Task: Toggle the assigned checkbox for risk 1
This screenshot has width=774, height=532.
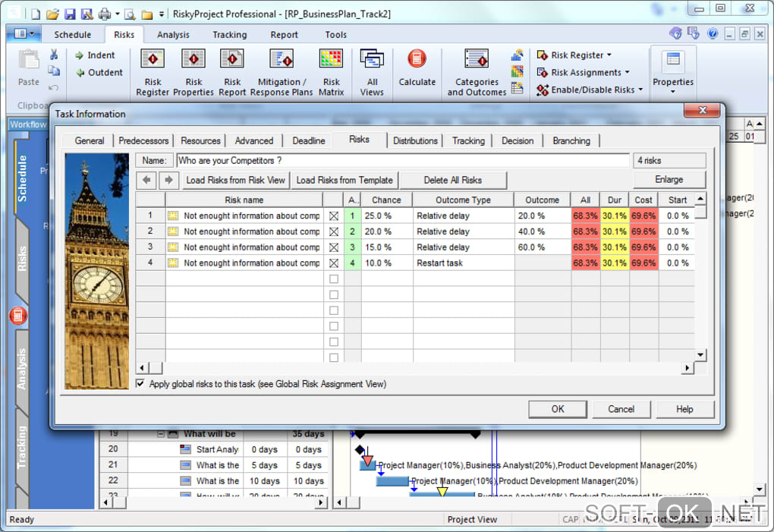Action: [x=334, y=216]
